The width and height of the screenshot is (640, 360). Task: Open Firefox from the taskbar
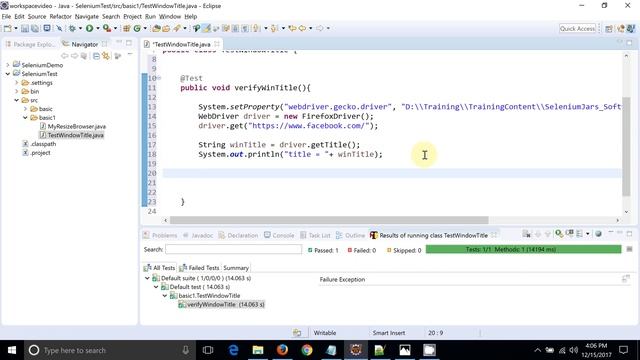point(282,350)
